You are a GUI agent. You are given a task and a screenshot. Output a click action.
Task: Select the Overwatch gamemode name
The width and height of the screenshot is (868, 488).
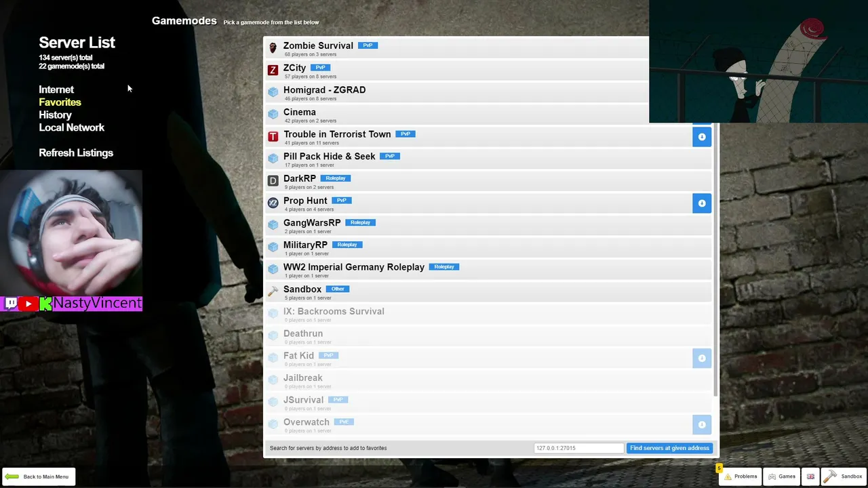pos(306,422)
